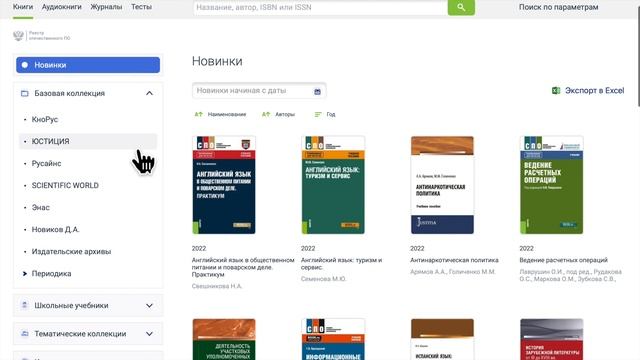
Task: Open cover Деятельность участковых уполномоченных
Action: pos(224,339)
